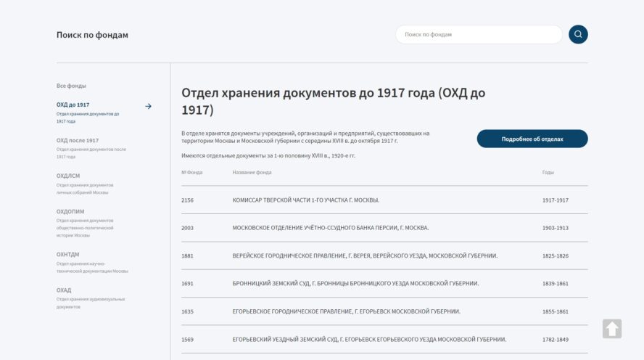Open the ОХНТДМ sidebar section
644x360 pixels.
67,255
